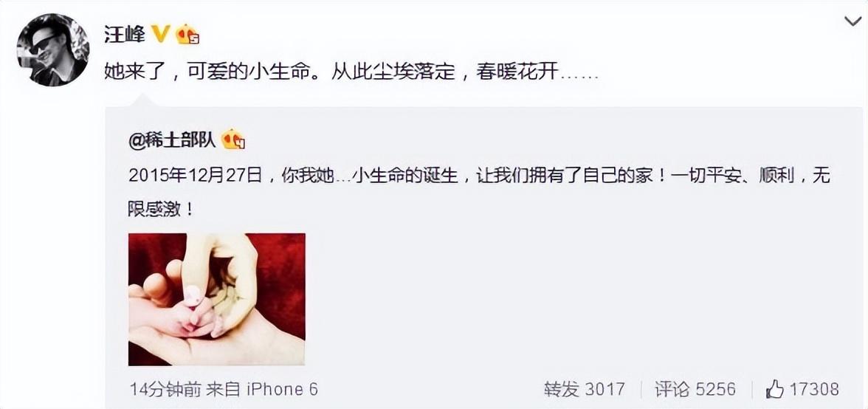Open the 汪峰 username link
The width and height of the screenshot is (868, 409).
pos(125,36)
